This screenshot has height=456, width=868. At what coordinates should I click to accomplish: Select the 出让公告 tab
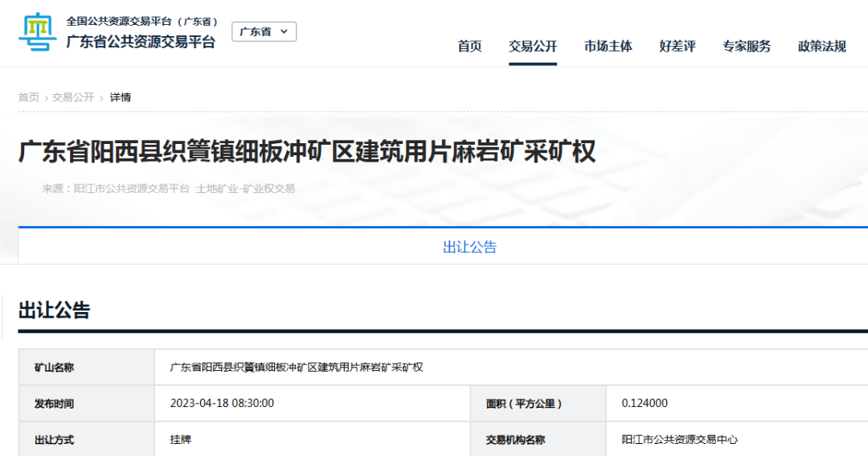[470, 247]
